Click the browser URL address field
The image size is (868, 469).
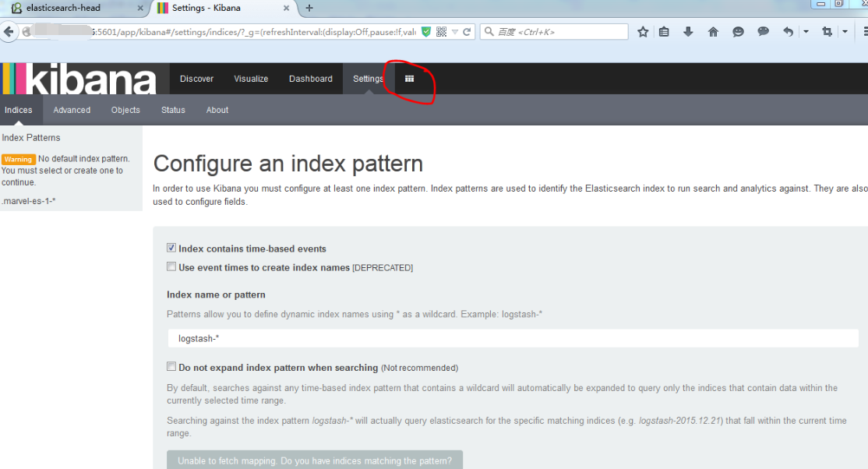click(255, 32)
